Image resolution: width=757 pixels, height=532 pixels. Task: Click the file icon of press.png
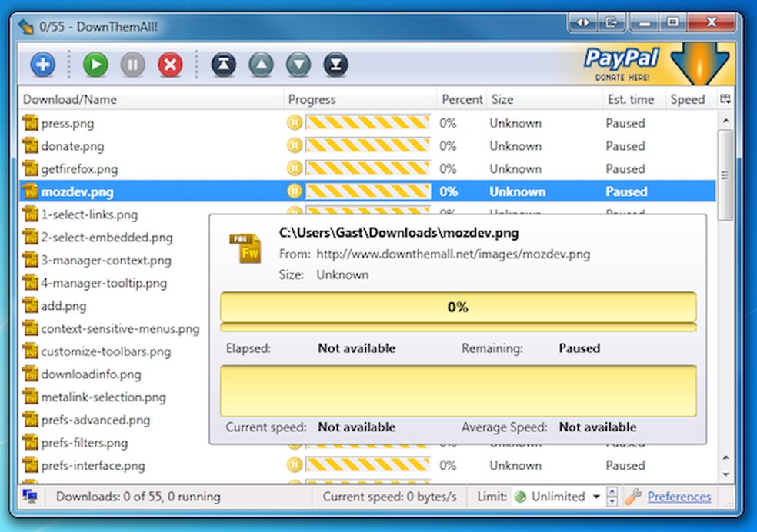tap(31, 123)
